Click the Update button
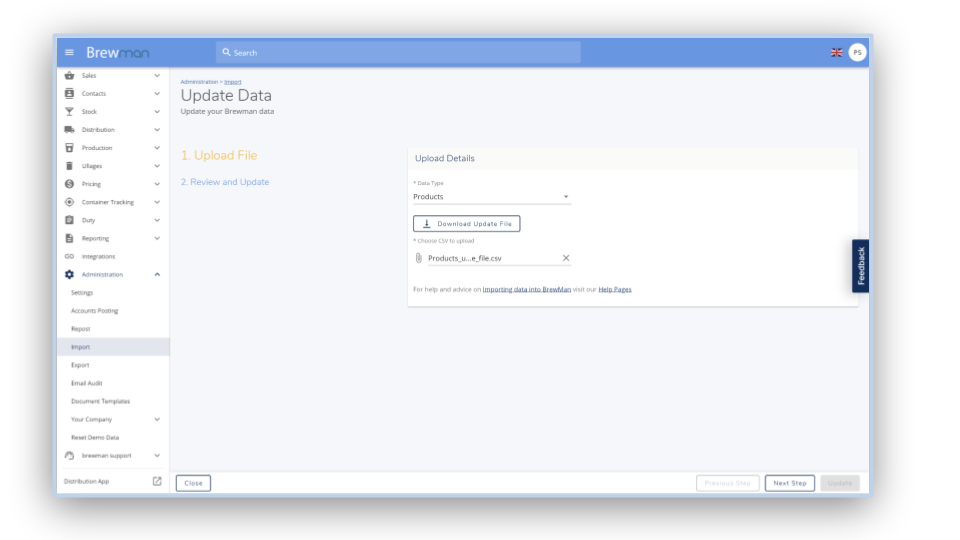 pos(840,483)
